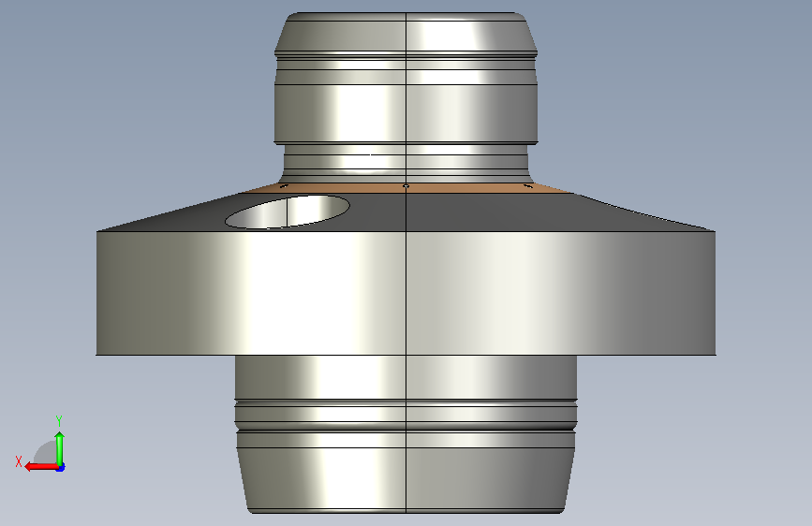Click the green Y axis arrow of the triad
Screen dimensions: 812x526
click(x=60, y=447)
